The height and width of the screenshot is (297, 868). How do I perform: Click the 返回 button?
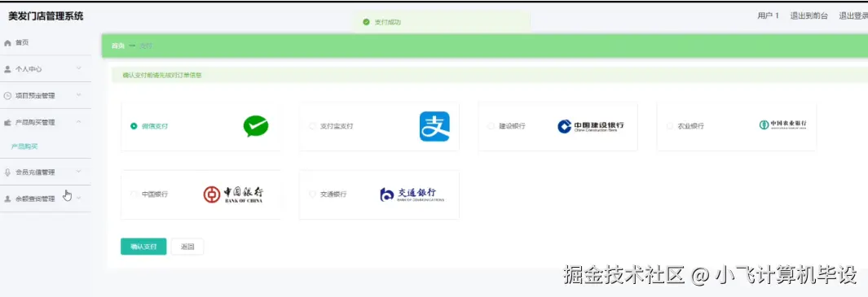187,247
